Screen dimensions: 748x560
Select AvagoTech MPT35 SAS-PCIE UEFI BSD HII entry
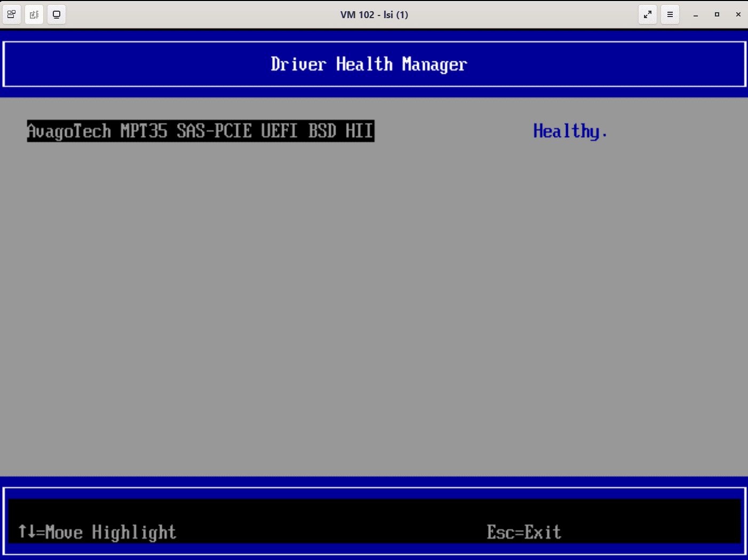pyautogui.click(x=201, y=131)
